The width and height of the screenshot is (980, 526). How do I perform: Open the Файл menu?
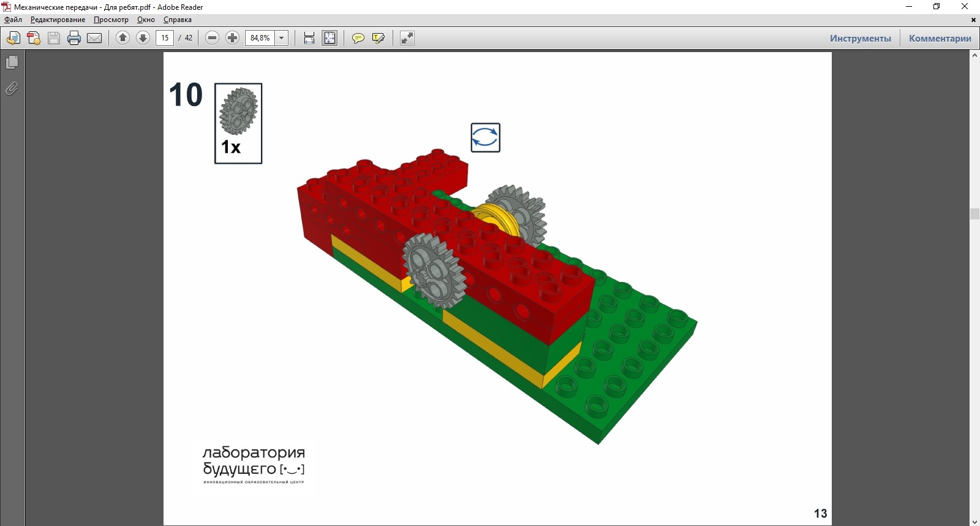[13, 20]
